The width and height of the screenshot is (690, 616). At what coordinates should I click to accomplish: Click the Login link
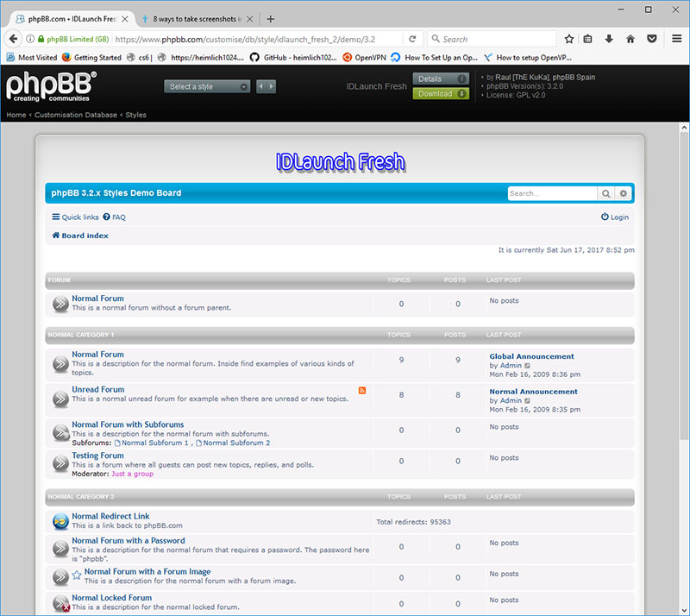pyautogui.click(x=615, y=217)
